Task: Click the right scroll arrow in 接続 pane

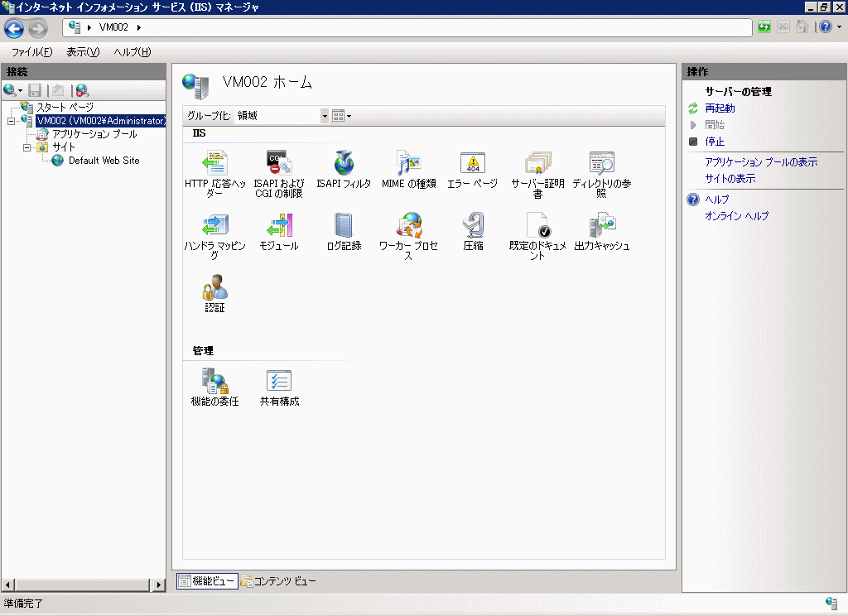Action: [158, 585]
